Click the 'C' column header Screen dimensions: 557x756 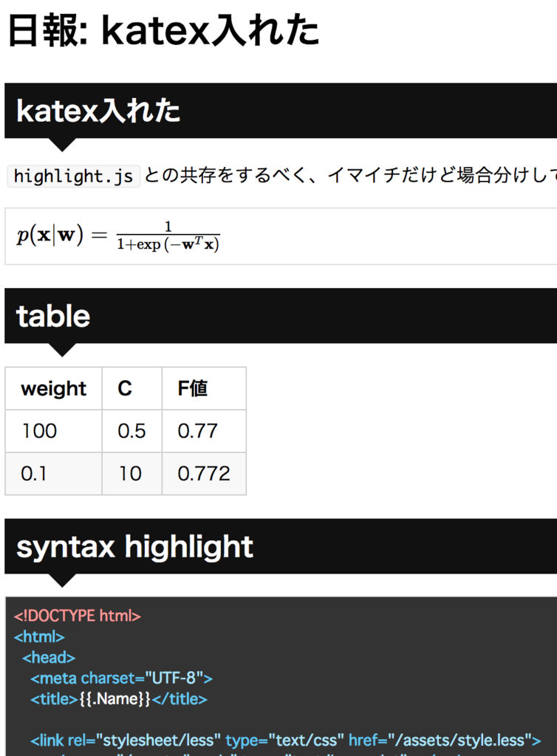(132, 388)
